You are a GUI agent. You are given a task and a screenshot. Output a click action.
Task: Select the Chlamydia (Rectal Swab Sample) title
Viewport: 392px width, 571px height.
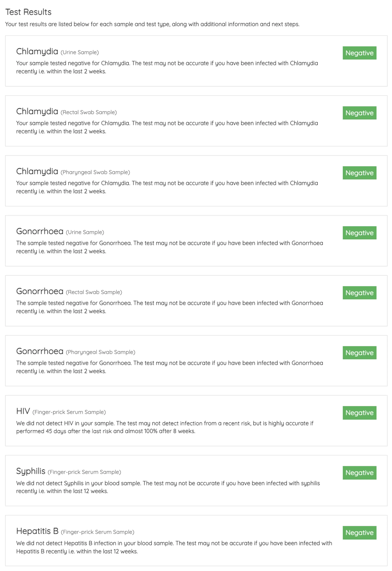tap(66, 112)
